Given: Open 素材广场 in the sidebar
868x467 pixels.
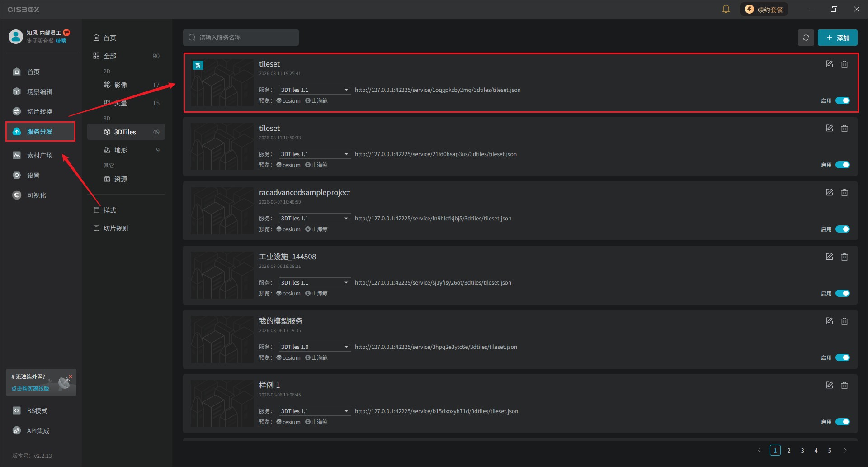Looking at the screenshot, I should click(x=39, y=155).
